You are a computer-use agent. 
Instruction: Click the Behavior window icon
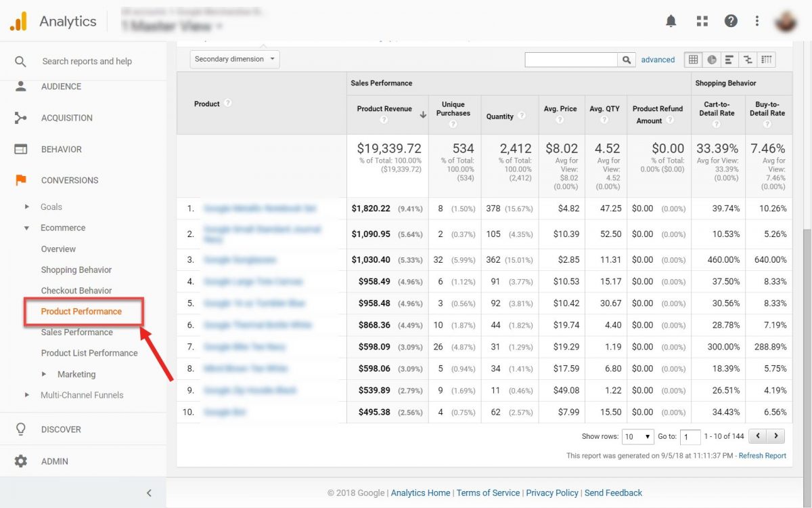coord(21,149)
